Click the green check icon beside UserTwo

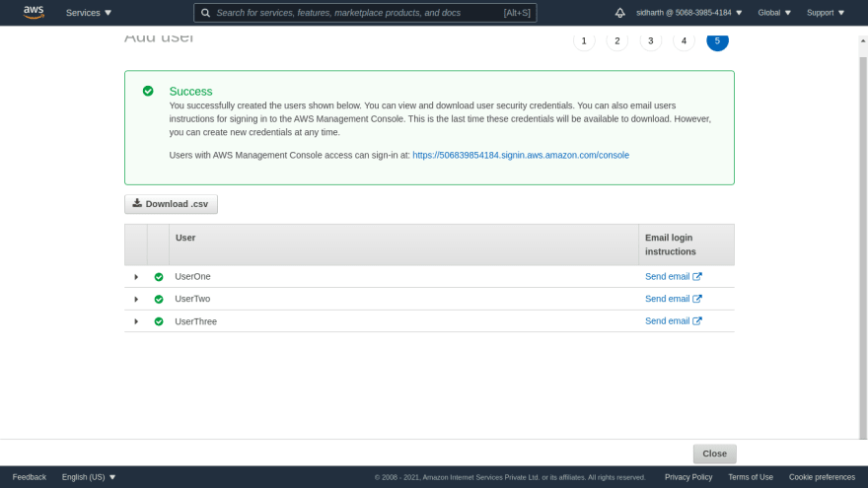(159, 300)
